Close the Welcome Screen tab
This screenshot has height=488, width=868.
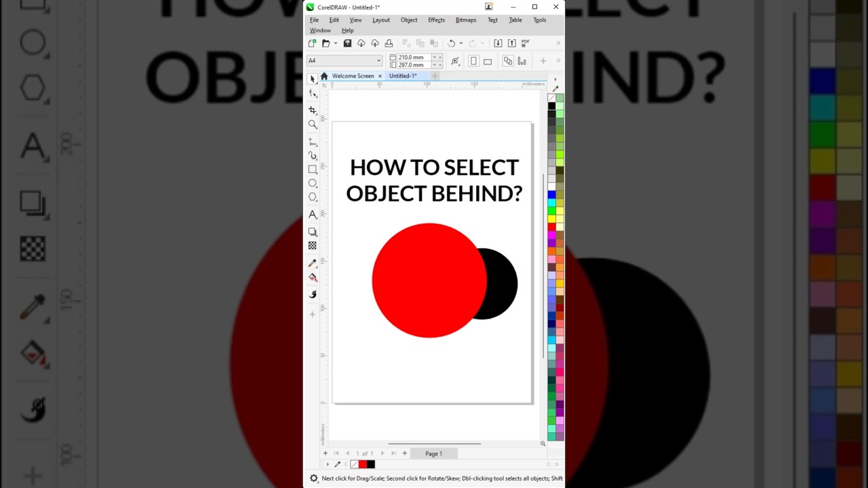[x=380, y=76]
